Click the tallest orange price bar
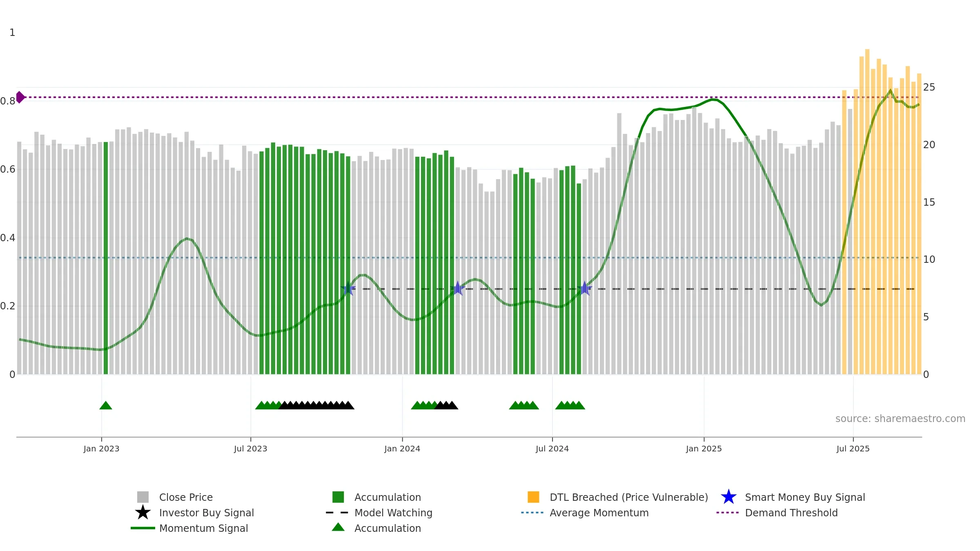Screen dimensions: 980x551 867,211
